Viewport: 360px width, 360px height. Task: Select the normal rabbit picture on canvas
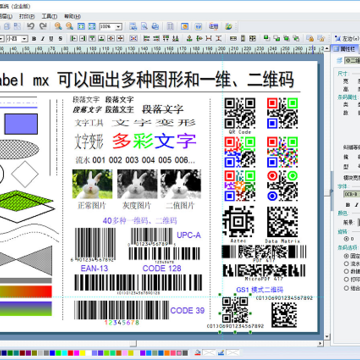click(x=92, y=184)
